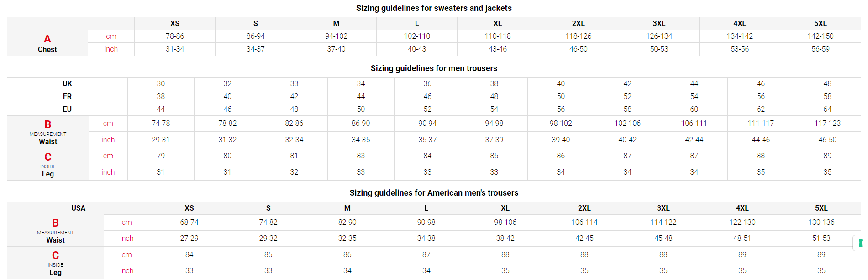
Task: Click the EU row label in men trousers
Action: tap(67, 109)
